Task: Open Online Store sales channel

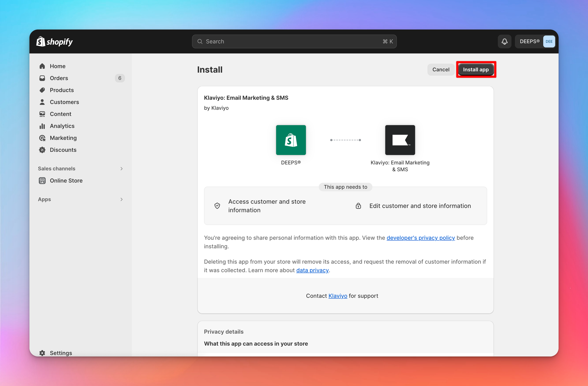Action: point(66,180)
